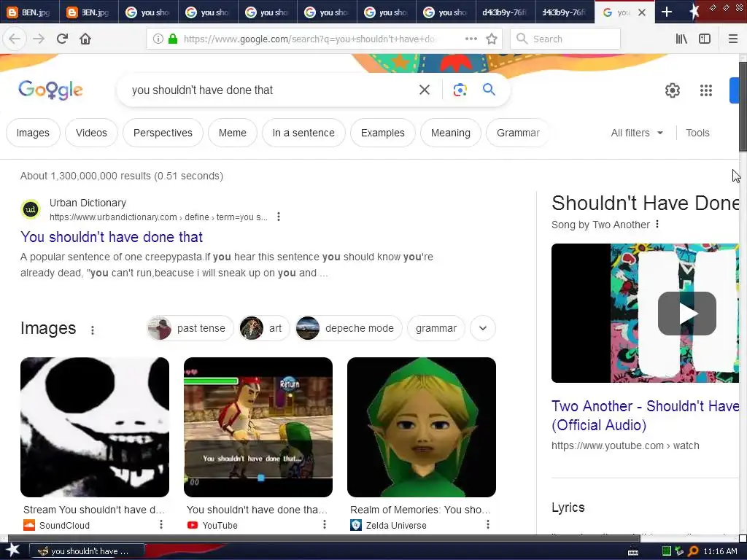The height and width of the screenshot is (560, 747).
Task: Open taskbar window 'you shouldn't have ...'
Action: (87, 551)
